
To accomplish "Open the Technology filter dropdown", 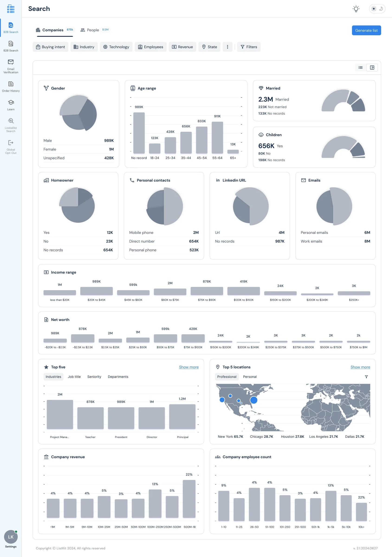I will 116,47.
